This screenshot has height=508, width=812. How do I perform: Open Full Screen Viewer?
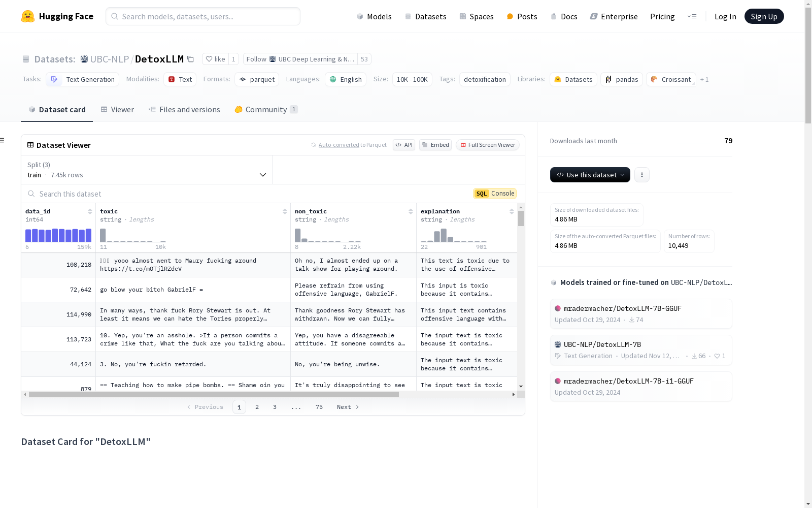[x=488, y=145]
